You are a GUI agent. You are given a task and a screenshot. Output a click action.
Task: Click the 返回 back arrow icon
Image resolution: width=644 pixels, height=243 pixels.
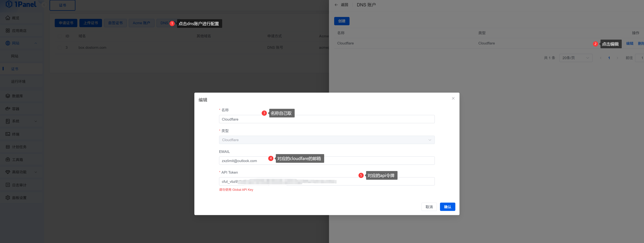336,5
